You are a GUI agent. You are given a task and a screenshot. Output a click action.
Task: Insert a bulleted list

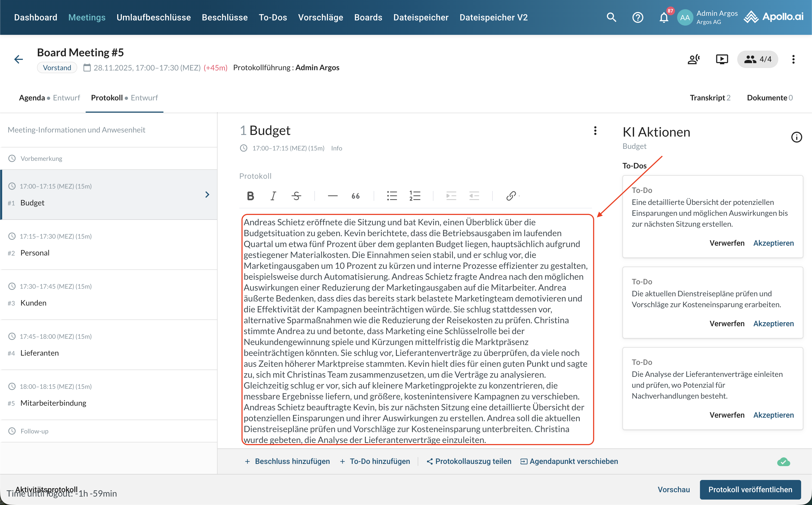[x=392, y=196]
